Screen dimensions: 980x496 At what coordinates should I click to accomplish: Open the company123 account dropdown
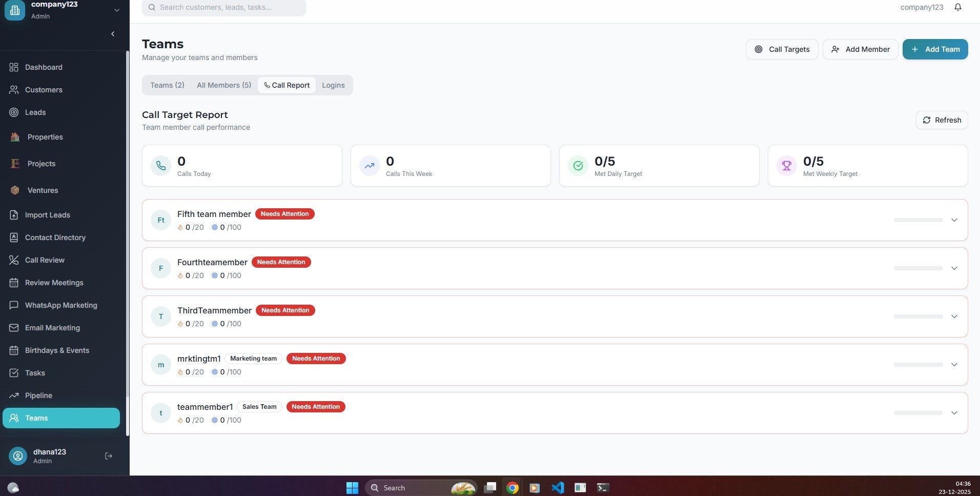(117, 10)
